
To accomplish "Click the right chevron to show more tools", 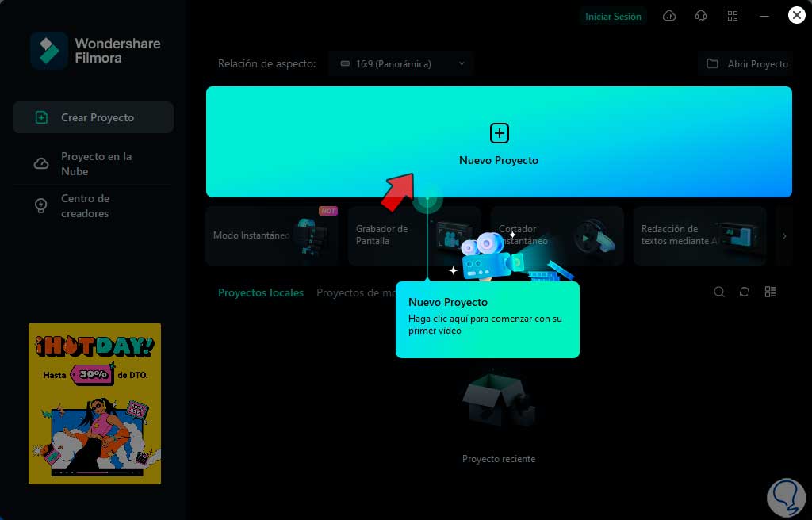I will pos(784,236).
